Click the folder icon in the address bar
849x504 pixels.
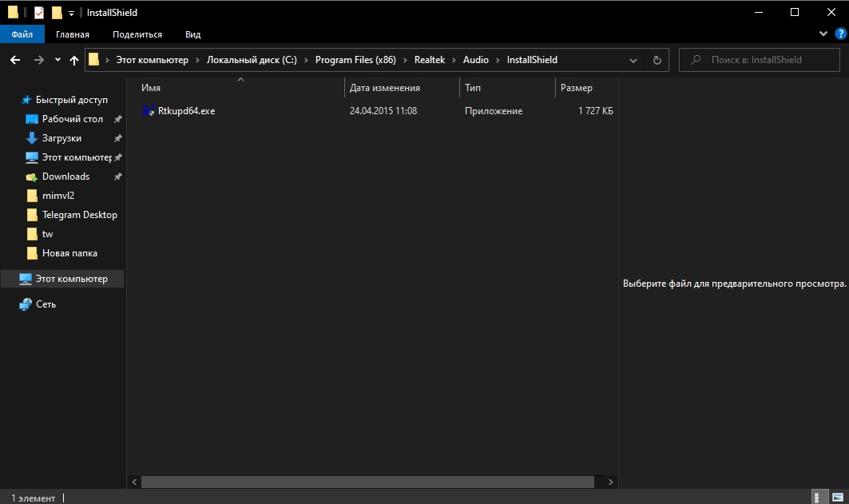tap(93, 60)
